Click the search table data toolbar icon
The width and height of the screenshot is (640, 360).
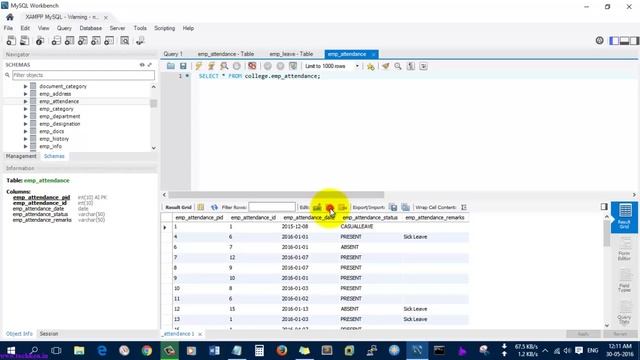click(x=124, y=40)
